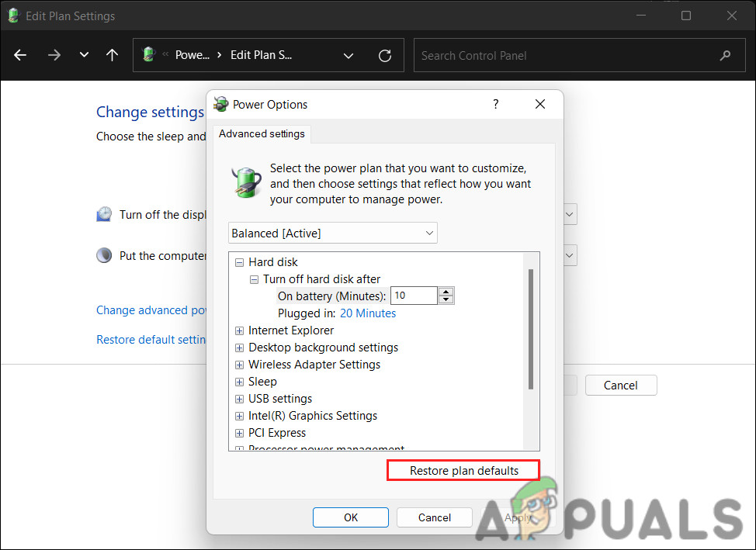This screenshot has height=550, width=756.
Task: Increment the On battery minutes value
Action: tap(446, 291)
